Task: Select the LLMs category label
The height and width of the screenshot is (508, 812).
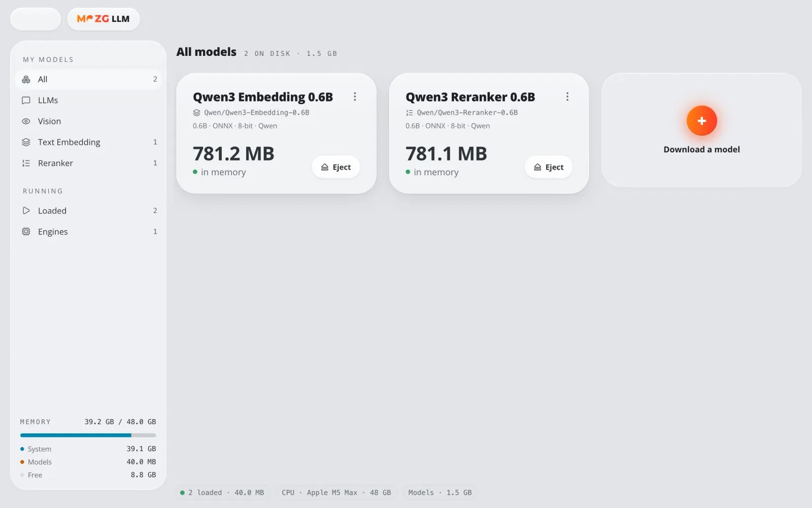Action: pyautogui.click(x=48, y=101)
